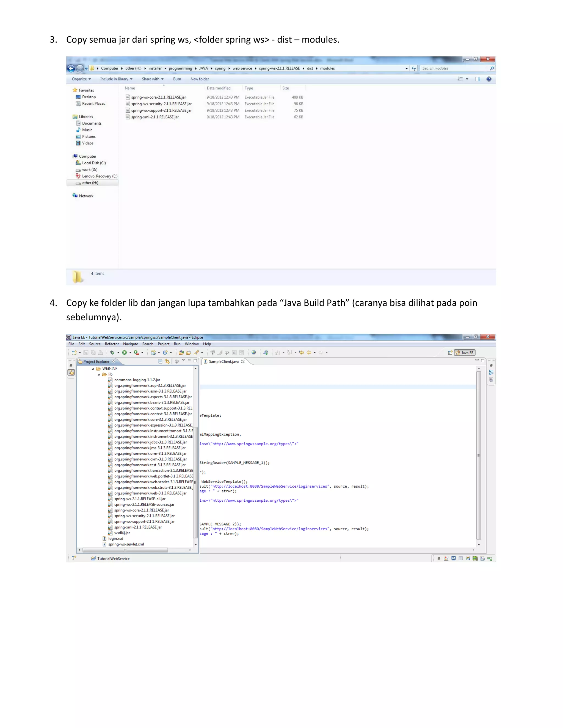This screenshot has width=563, height=728.
Task: Click the editor vertical scrollbar in Eclipse
Action: click(479, 455)
